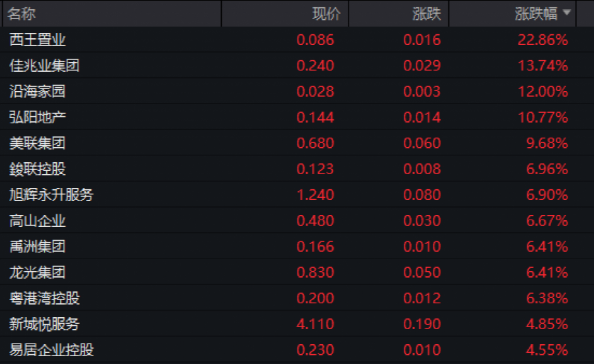Click price 0.144 of 弘阳地产
Image resolution: width=594 pixels, height=364 pixels.
pyautogui.click(x=315, y=117)
